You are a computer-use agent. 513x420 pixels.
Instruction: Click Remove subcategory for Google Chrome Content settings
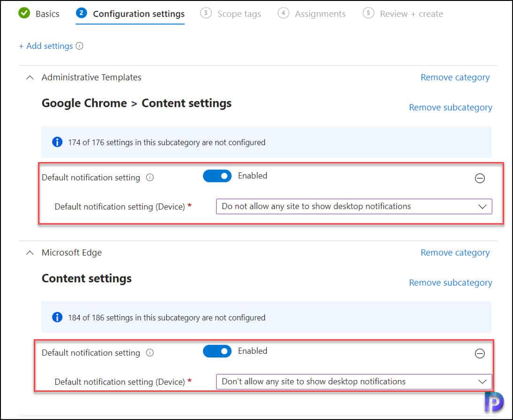[451, 107]
